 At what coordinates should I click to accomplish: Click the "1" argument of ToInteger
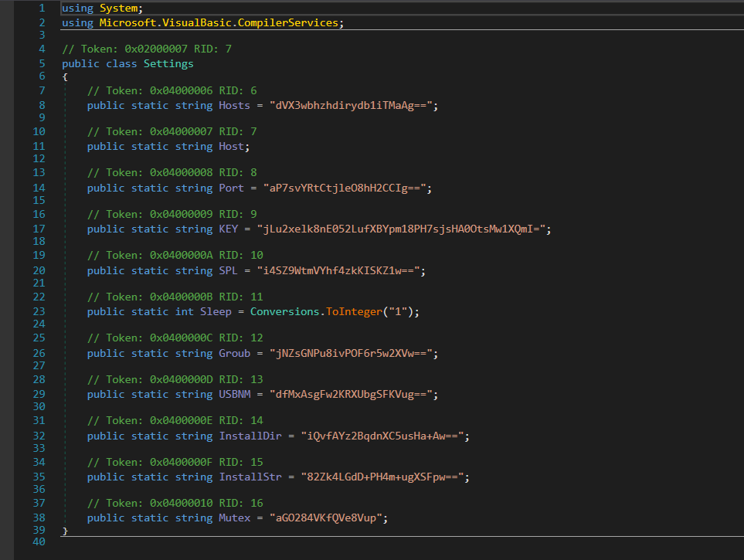(398, 312)
